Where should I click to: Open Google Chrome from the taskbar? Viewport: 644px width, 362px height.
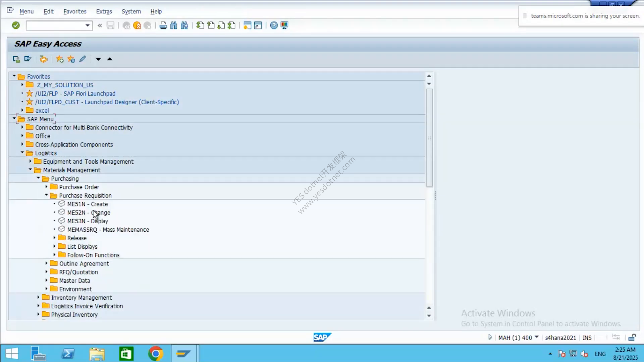(x=155, y=354)
